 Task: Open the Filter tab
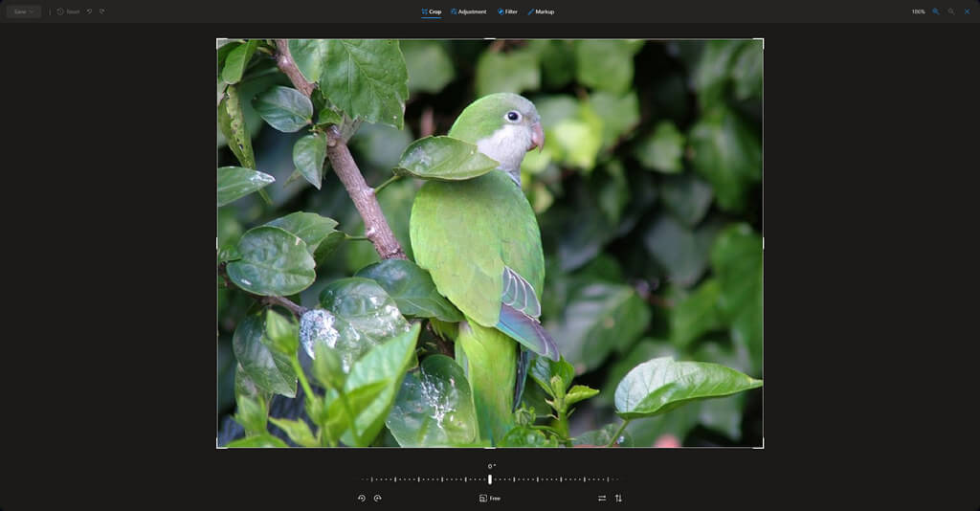point(507,11)
